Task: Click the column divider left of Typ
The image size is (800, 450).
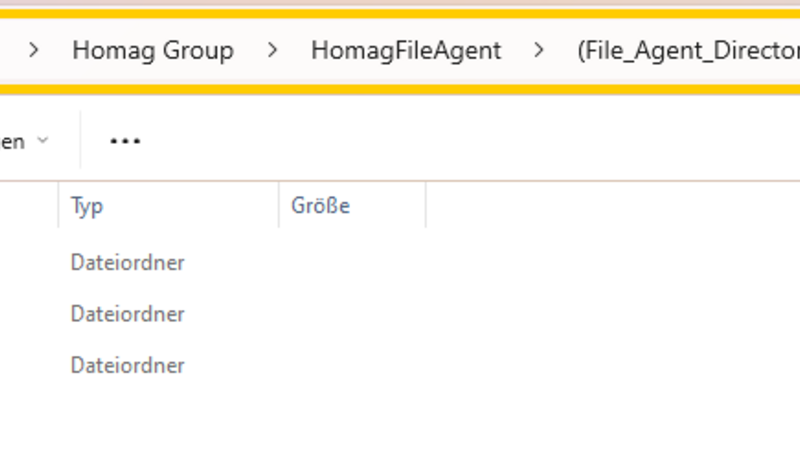Action: click(58, 206)
